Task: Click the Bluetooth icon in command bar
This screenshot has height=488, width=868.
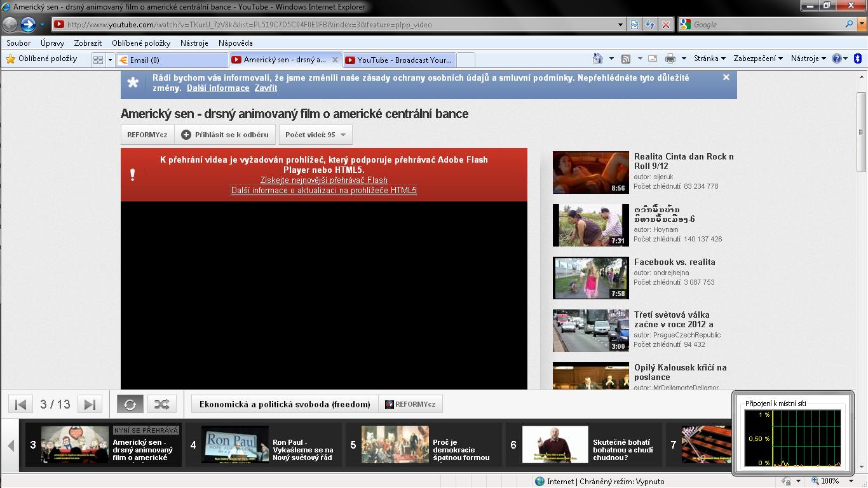Action: pyautogui.click(x=857, y=58)
